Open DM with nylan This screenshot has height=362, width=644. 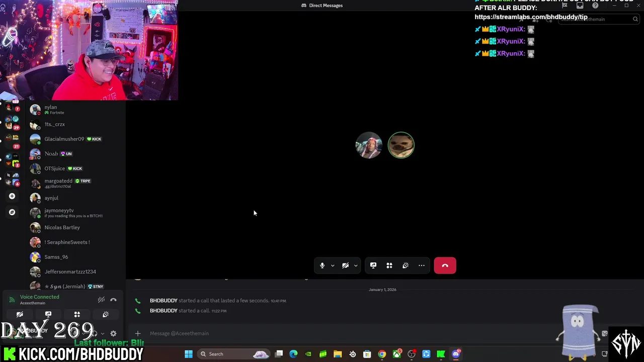[75, 109]
